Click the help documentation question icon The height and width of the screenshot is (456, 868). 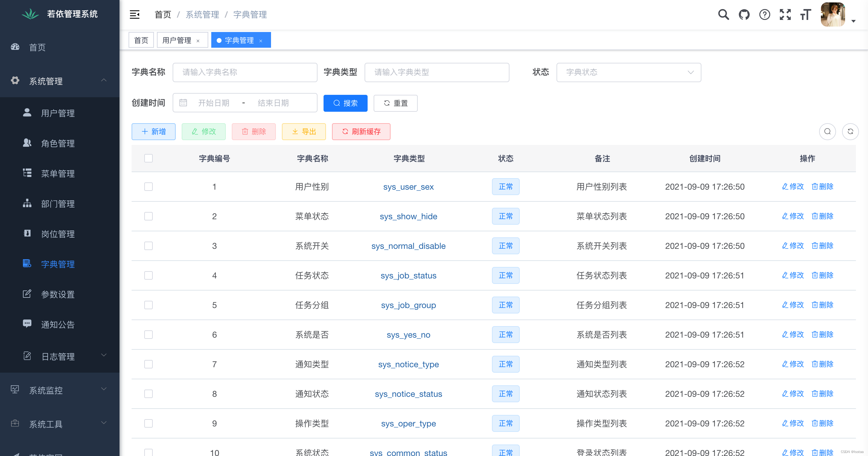[x=764, y=14]
